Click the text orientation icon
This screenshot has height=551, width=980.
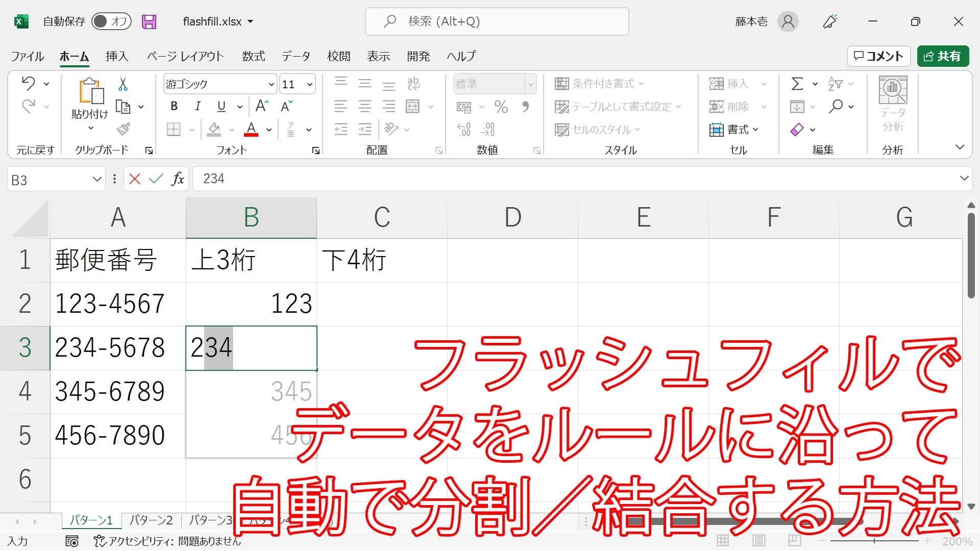click(x=391, y=129)
